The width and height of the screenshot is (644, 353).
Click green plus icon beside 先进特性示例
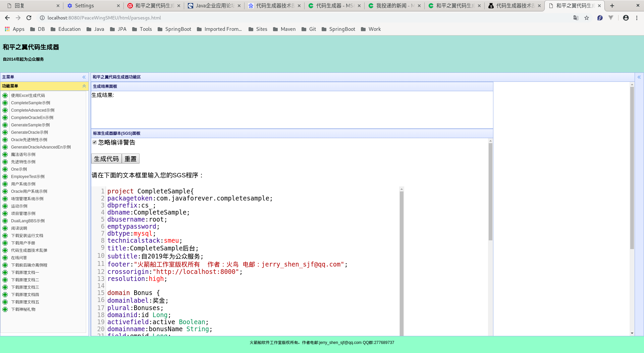[x=5, y=162]
